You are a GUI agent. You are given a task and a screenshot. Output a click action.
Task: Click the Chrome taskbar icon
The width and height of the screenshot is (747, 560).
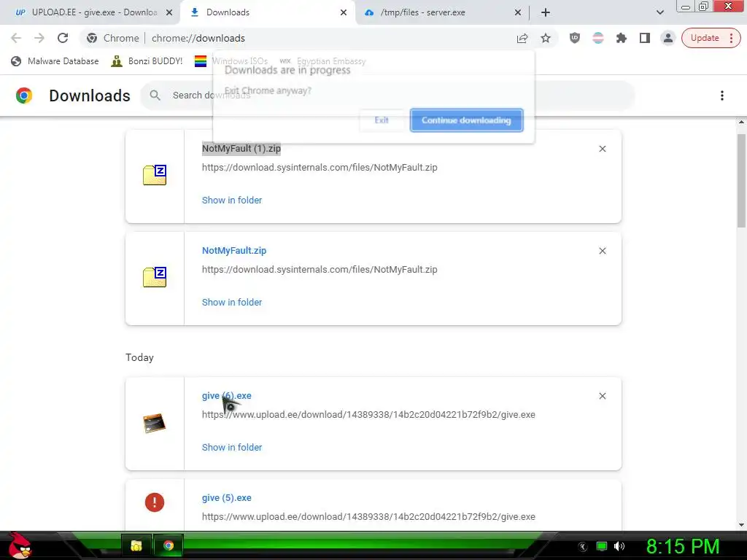(169, 545)
